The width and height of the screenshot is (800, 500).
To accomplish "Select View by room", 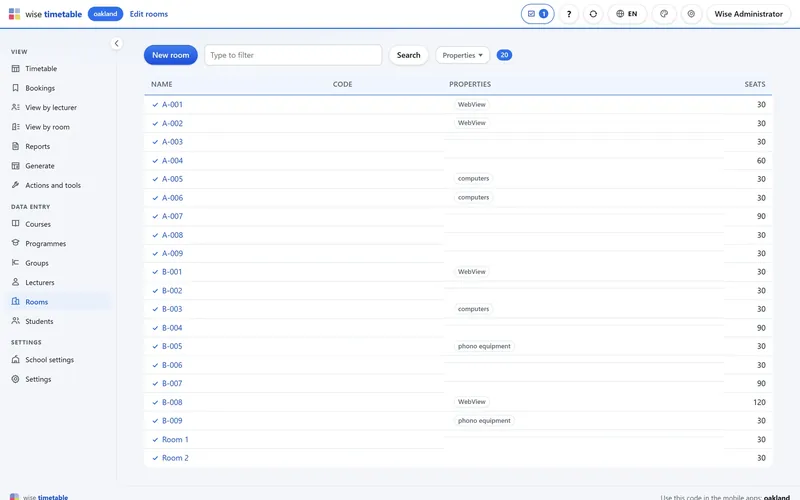I will pos(47,127).
